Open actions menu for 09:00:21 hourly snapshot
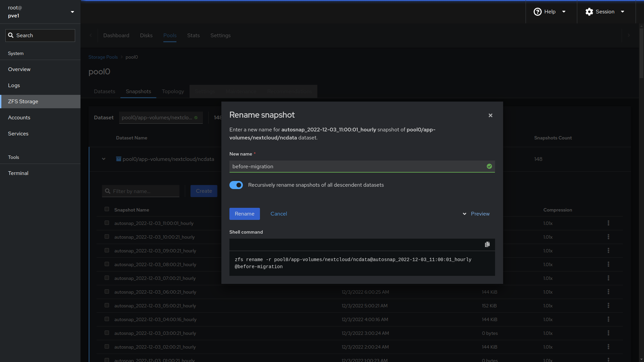This screenshot has height=362, width=644. click(608, 250)
